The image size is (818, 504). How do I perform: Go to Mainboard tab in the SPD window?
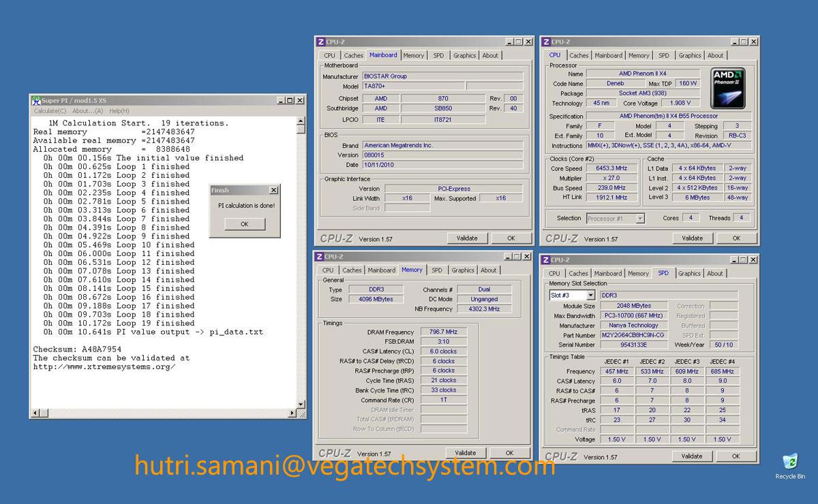click(x=607, y=274)
